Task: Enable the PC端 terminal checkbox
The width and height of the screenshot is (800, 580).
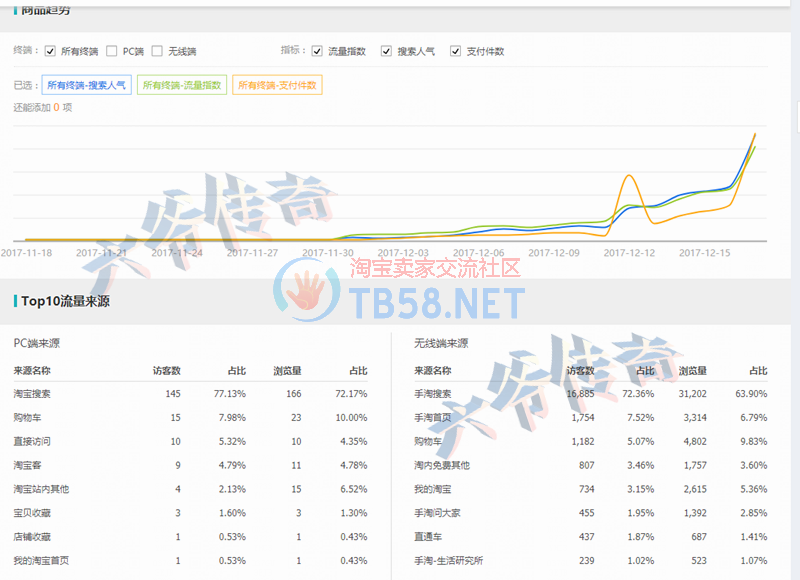Action: point(112,51)
